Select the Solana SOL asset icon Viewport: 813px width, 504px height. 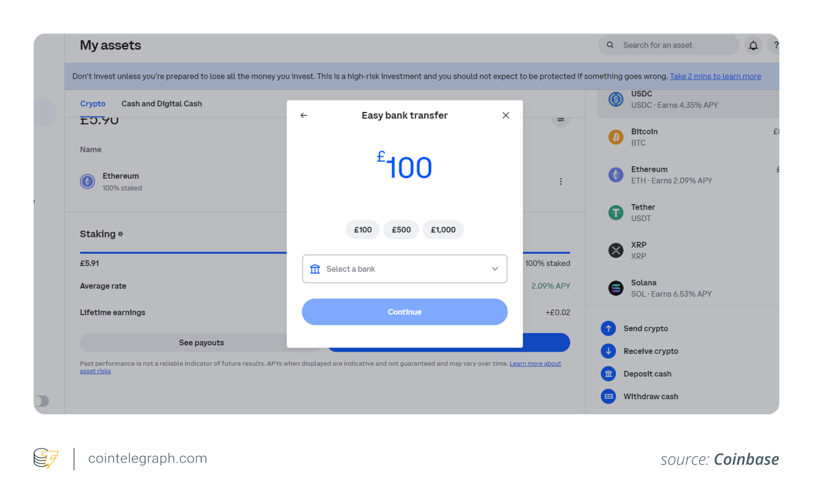click(616, 288)
